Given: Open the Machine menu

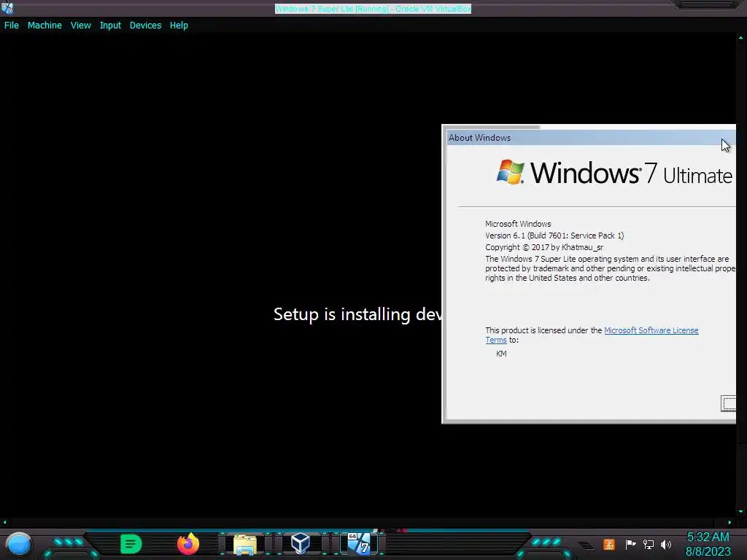Looking at the screenshot, I should click(x=44, y=26).
